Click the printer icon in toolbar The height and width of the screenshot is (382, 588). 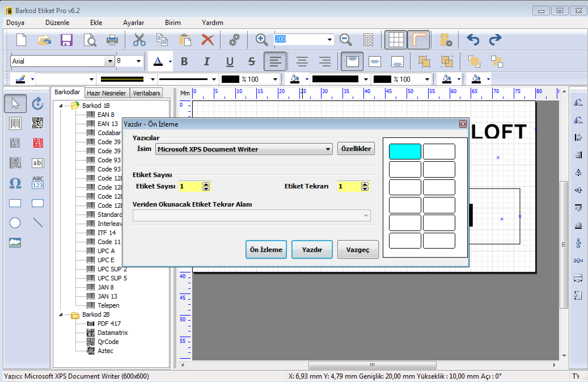click(112, 40)
